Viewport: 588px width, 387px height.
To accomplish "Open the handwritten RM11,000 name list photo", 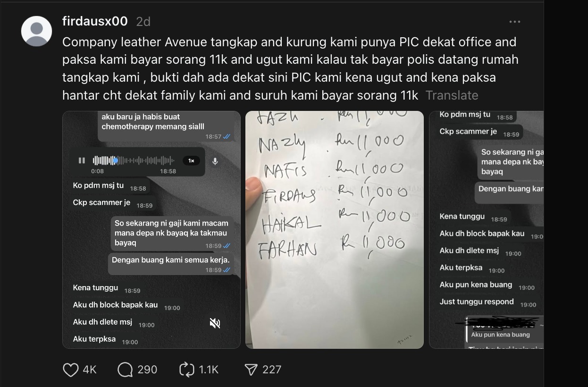I will click(335, 230).
